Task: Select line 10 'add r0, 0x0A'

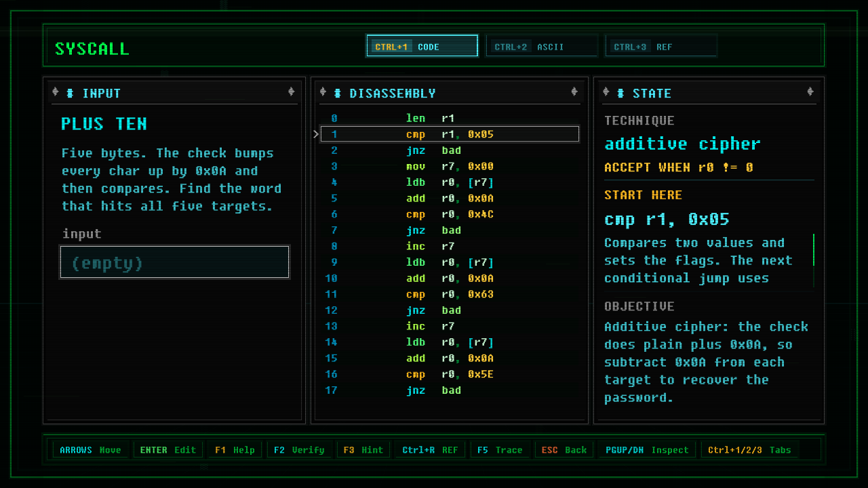Action: [x=450, y=279]
